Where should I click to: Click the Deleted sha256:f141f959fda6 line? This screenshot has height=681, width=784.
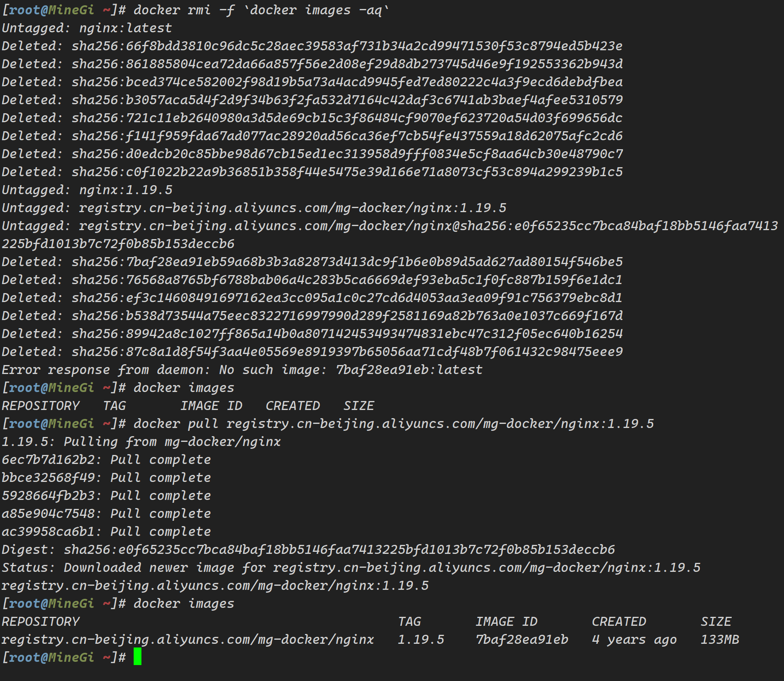(x=312, y=136)
